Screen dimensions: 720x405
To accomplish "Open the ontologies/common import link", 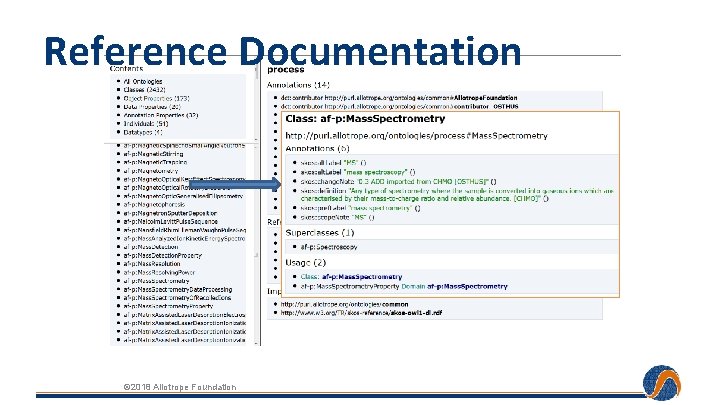I will tap(344, 304).
